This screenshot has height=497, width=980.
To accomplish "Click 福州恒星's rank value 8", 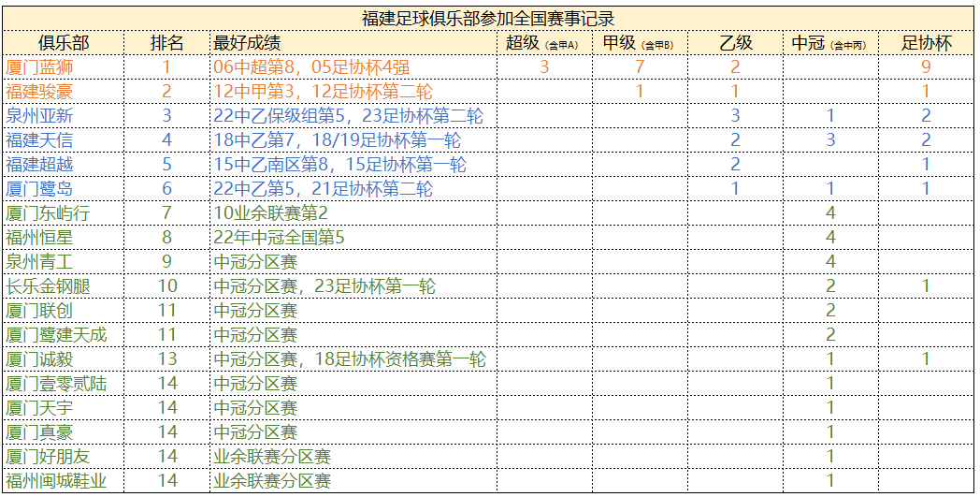I will click(166, 237).
